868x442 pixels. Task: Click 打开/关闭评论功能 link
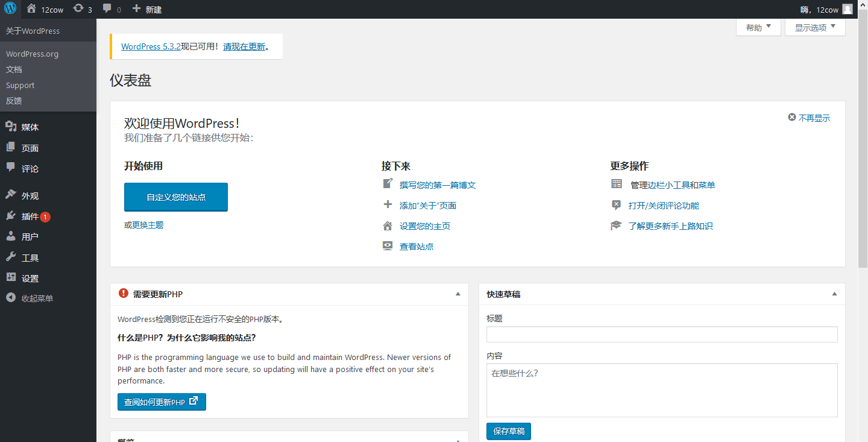click(x=664, y=206)
